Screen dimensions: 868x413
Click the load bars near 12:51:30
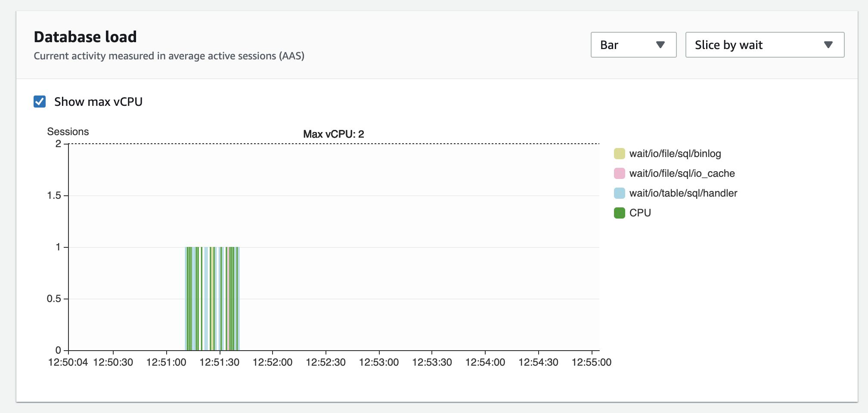[212, 299]
